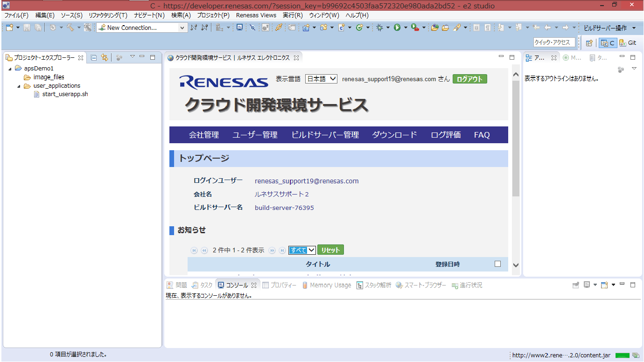Click the Open Task briefcase icon
This screenshot has height=362, width=644.
coord(446,28)
